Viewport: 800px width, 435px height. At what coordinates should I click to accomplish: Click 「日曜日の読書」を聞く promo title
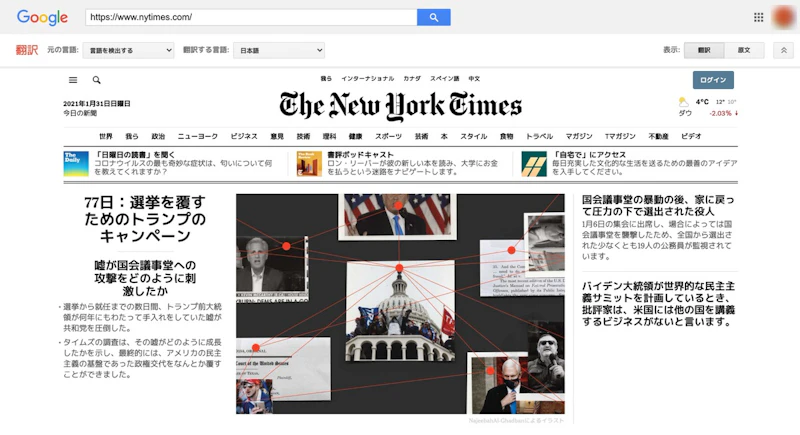click(x=135, y=155)
